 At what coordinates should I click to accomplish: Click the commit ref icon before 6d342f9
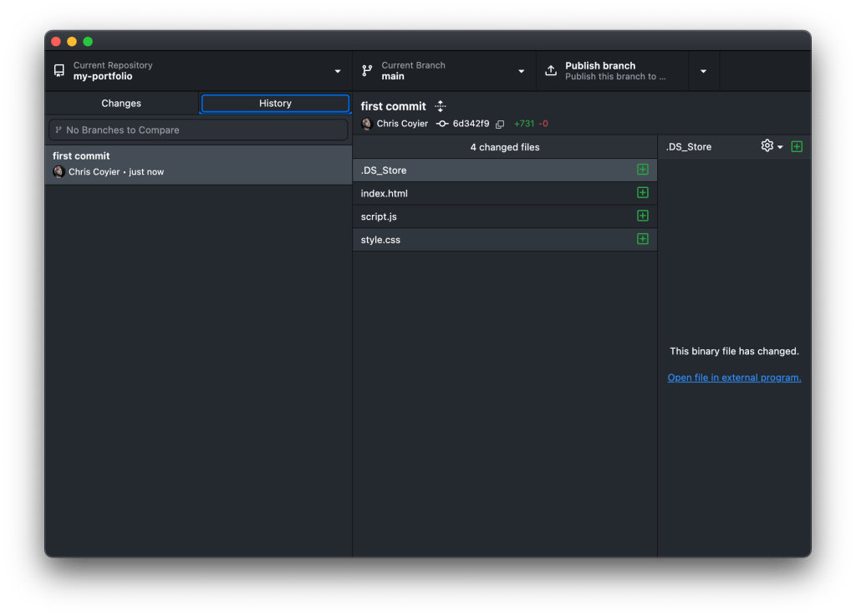(x=443, y=124)
